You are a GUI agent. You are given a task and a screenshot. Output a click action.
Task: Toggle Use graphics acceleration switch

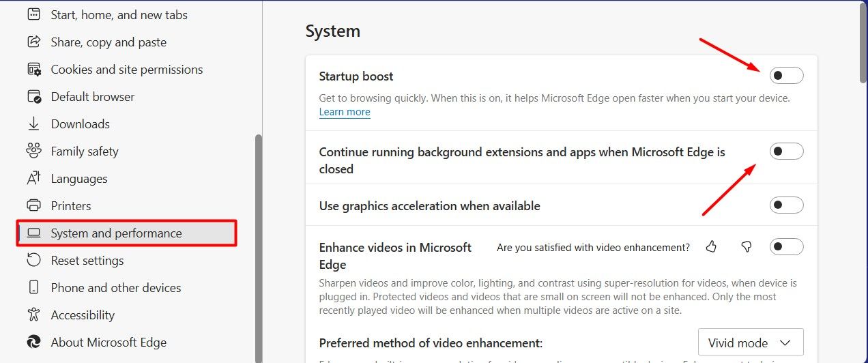(x=786, y=205)
